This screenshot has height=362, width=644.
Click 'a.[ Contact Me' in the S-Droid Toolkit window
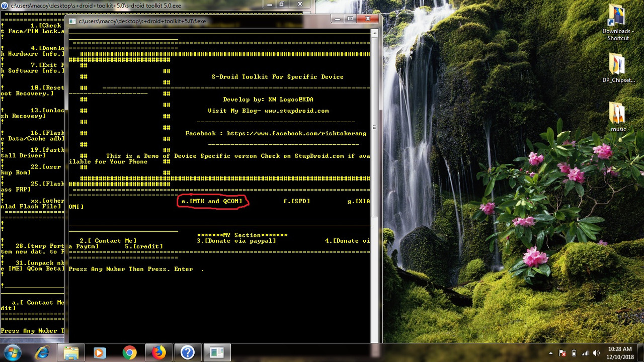pos(38,303)
